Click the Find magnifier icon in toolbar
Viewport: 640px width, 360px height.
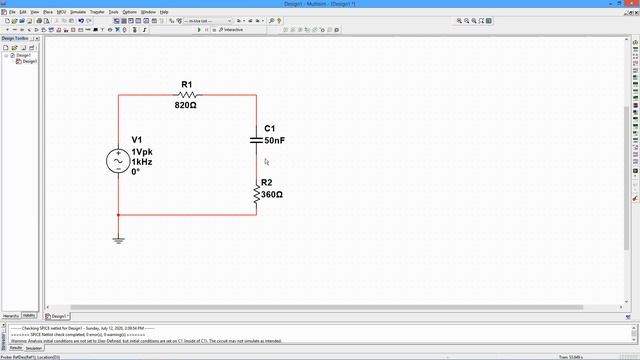pos(271,21)
